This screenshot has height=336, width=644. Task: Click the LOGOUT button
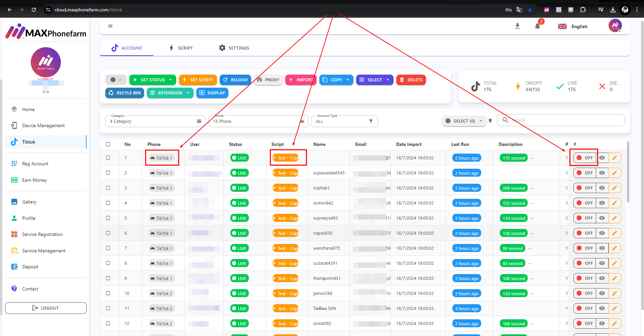point(46,308)
